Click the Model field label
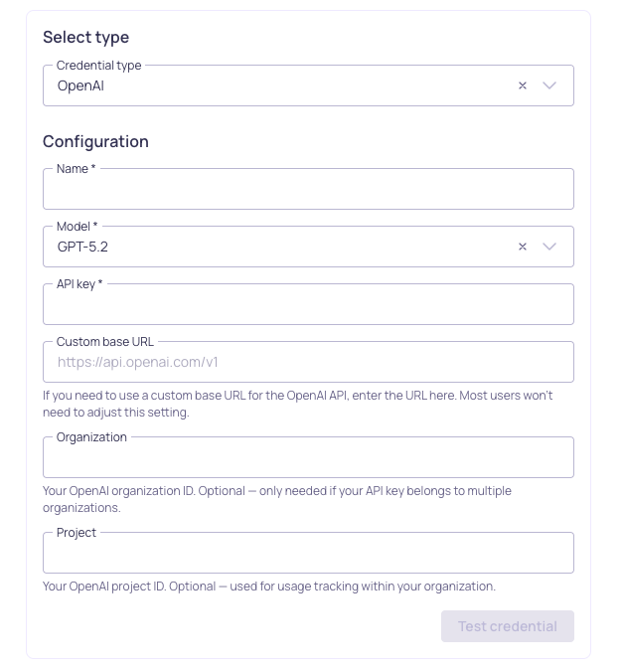623x672 pixels. click(x=77, y=227)
